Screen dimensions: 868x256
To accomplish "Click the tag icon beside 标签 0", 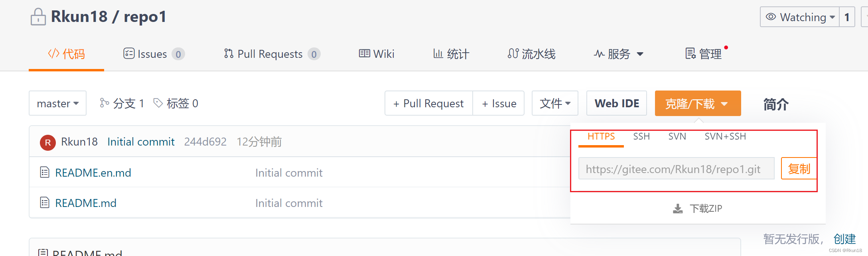I will [158, 103].
